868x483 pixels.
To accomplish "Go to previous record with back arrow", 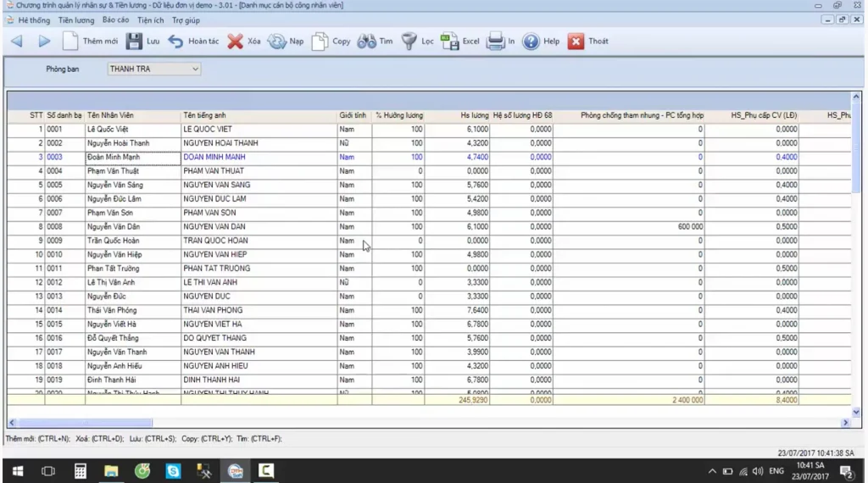I will 17,41.
